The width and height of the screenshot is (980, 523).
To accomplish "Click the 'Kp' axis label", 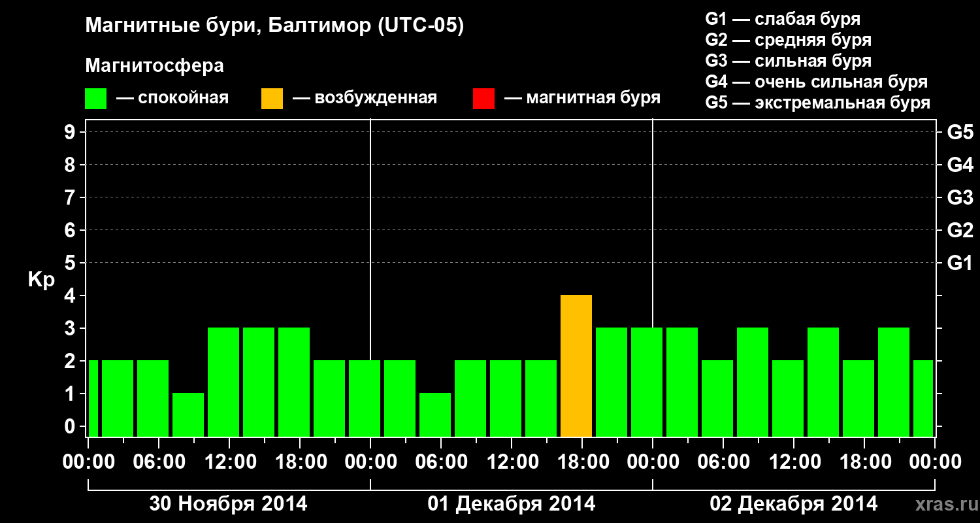I will (41, 280).
